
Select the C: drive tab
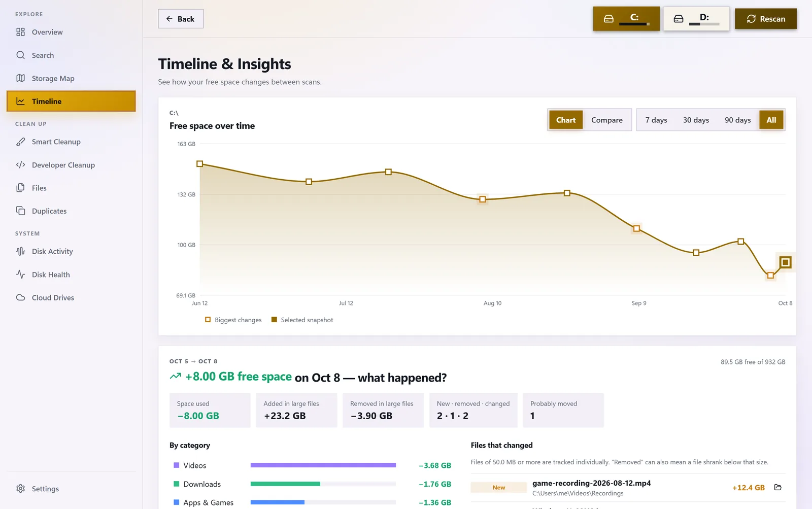click(x=626, y=19)
